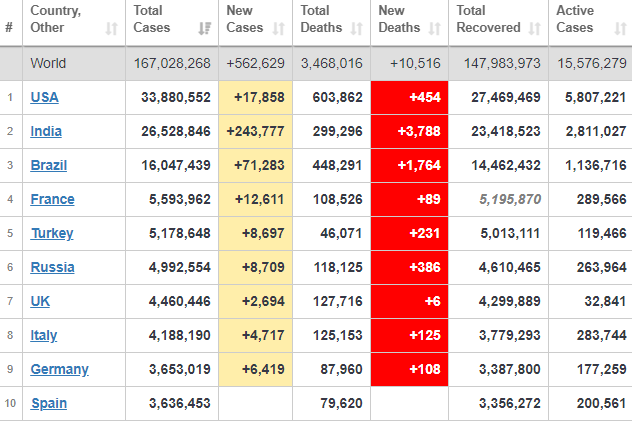Open the France country link
This screenshot has height=421, width=632.
pyautogui.click(x=52, y=199)
